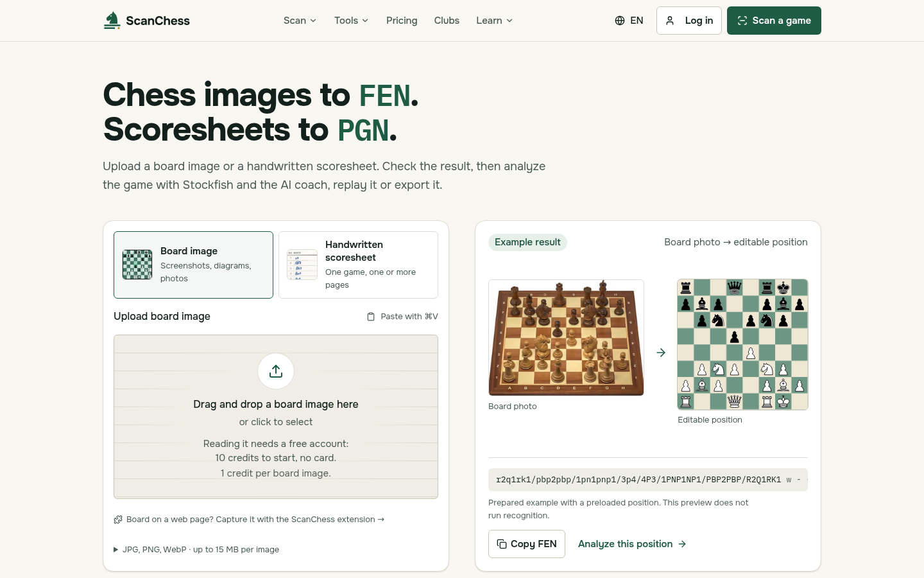Click the 'Editable position' caption
924x578 pixels.
[x=710, y=420]
